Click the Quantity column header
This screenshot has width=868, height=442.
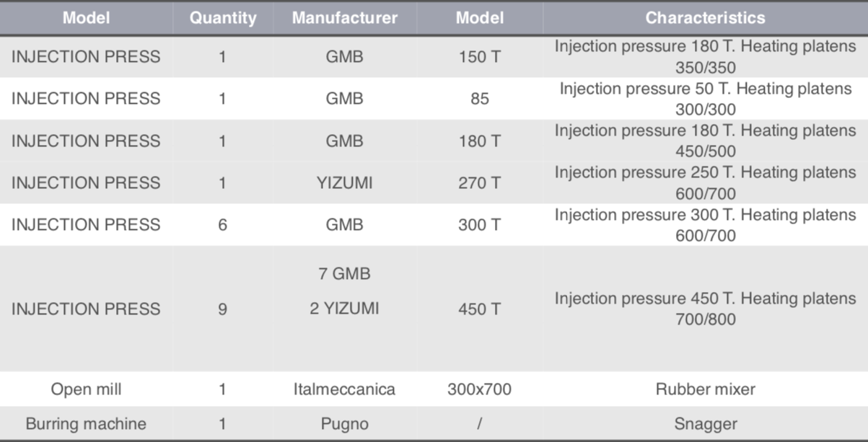click(223, 18)
